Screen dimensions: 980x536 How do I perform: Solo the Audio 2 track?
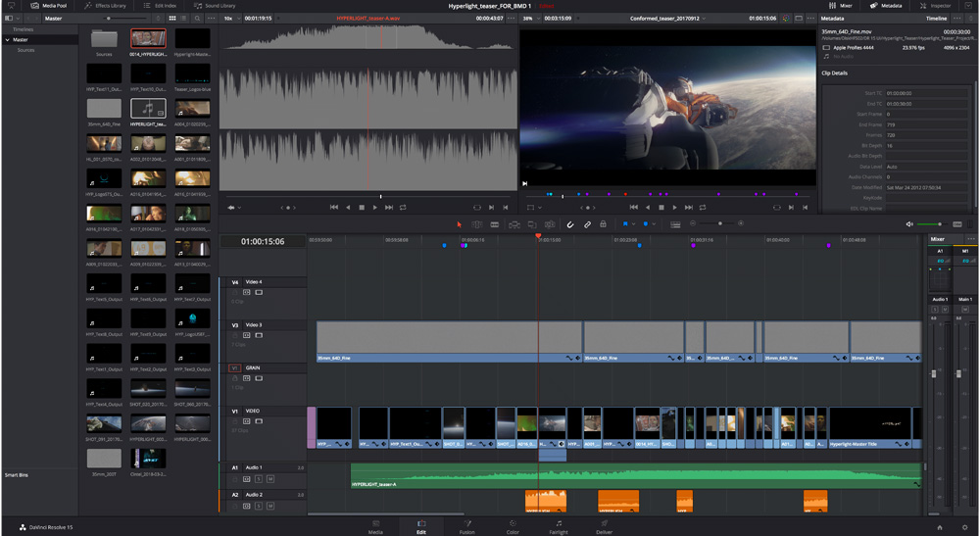coord(259,506)
